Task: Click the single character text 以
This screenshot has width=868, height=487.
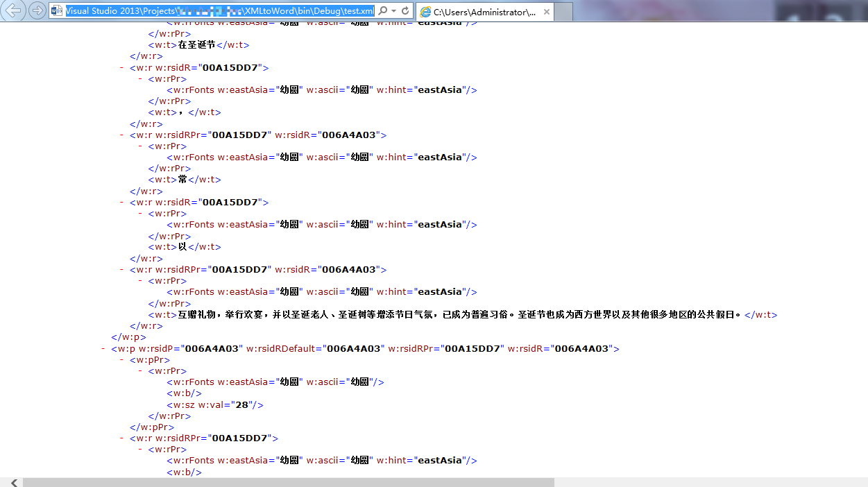Action: tap(182, 247)
